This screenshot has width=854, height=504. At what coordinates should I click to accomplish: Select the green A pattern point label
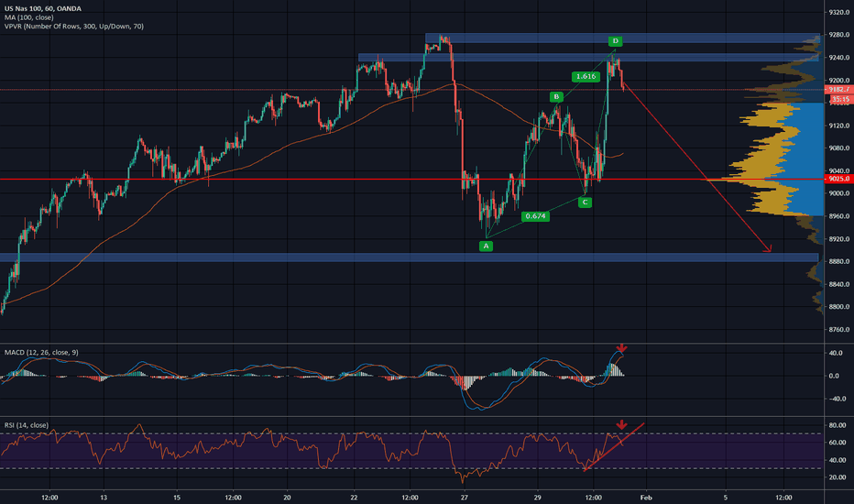(486, 247)
